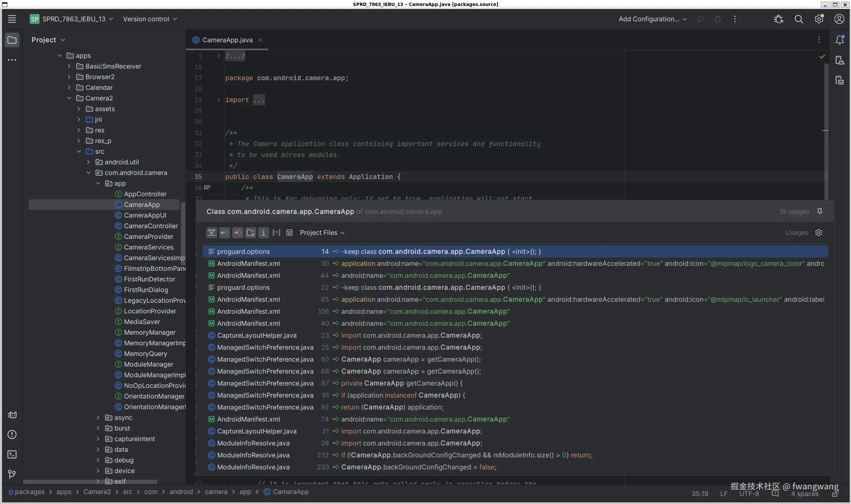Toggle write access filter in usages popup
The height and width of the screenshot is (504, 851).
(238, 233)
